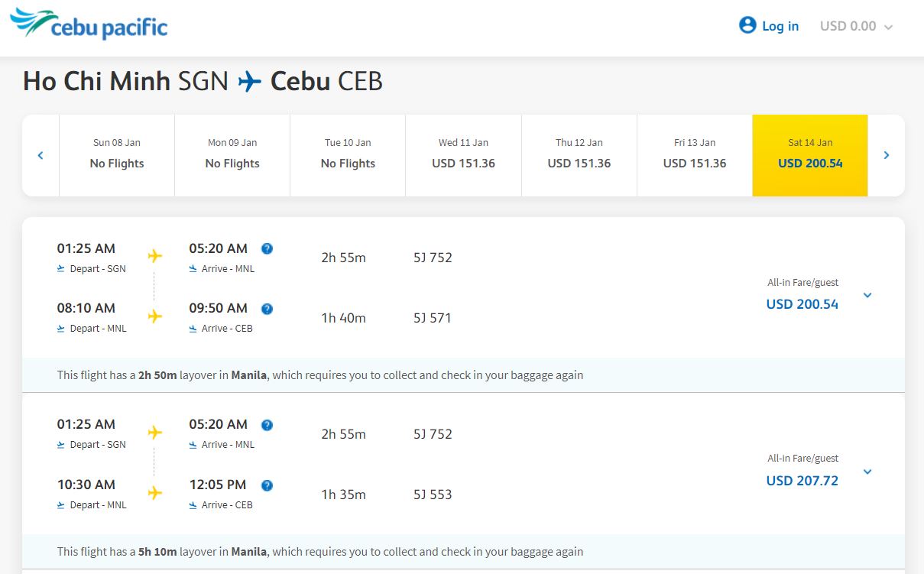The width and height of the screenshot is (924, 574).
Task: Select the Sun 08 Jan date tab
Action: [x=117, y=155]
